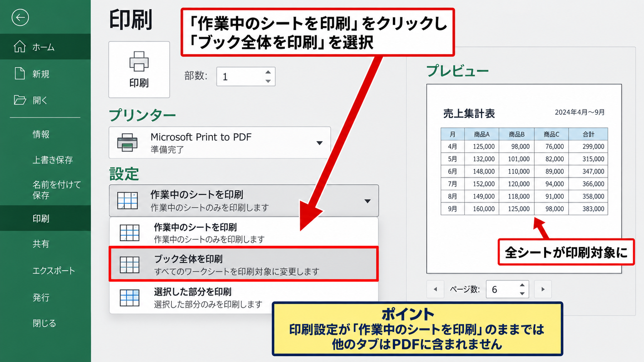Choose 選択した部分を印刷 option in list
Screen dimensions: 644x362
tap(243, 298)
